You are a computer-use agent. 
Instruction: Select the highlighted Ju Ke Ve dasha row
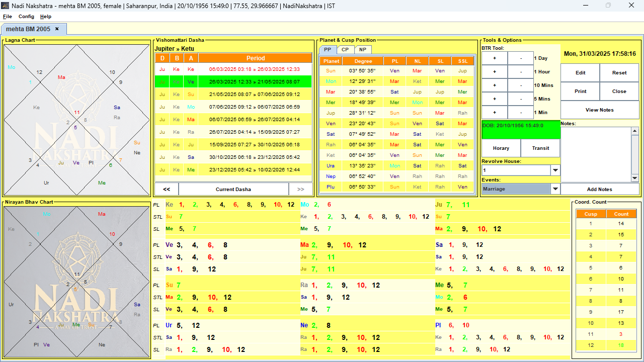233,81
